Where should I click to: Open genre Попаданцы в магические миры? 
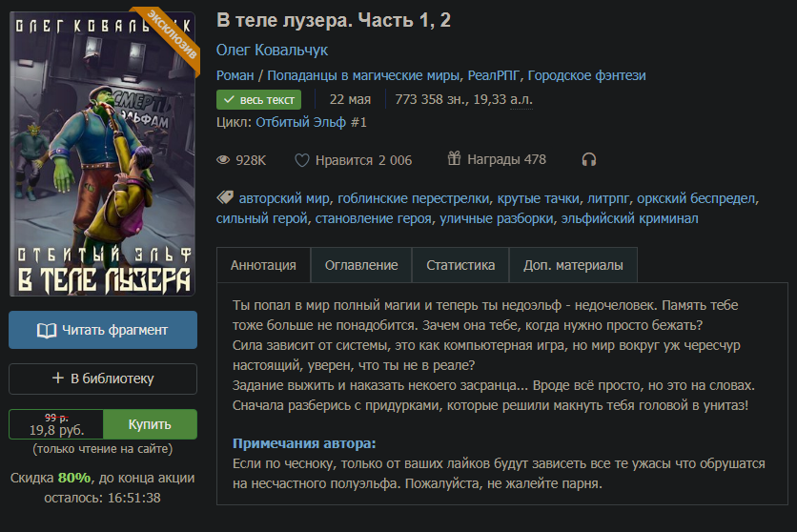tap(364, 75)
